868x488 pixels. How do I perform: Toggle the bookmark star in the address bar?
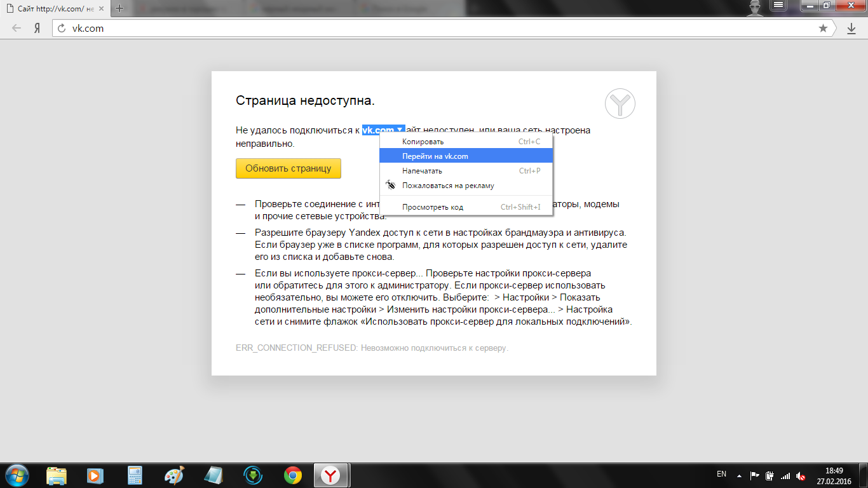824,28
